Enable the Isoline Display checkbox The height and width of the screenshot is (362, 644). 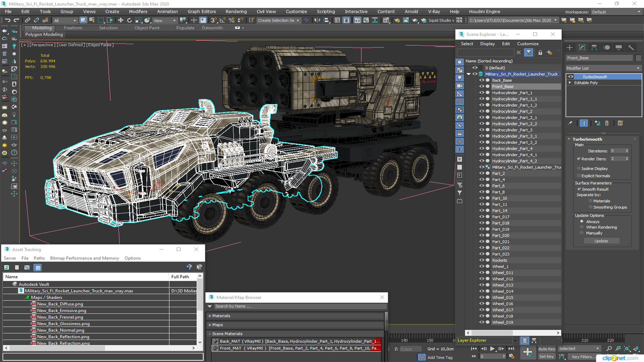coord(579,169)
